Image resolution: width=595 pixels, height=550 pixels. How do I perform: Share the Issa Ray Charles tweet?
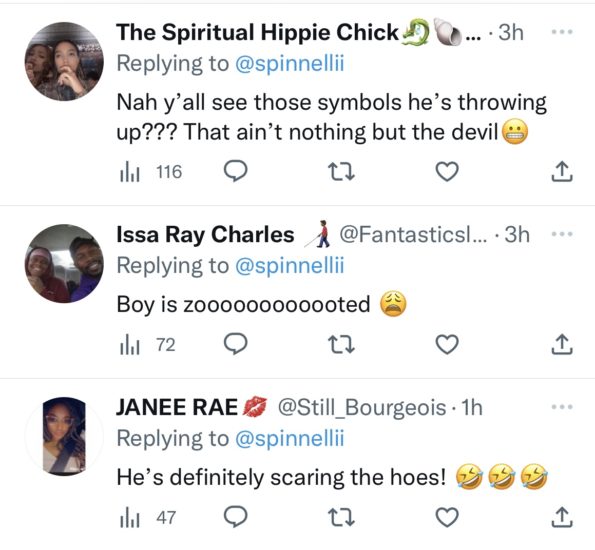click(562, 344)
